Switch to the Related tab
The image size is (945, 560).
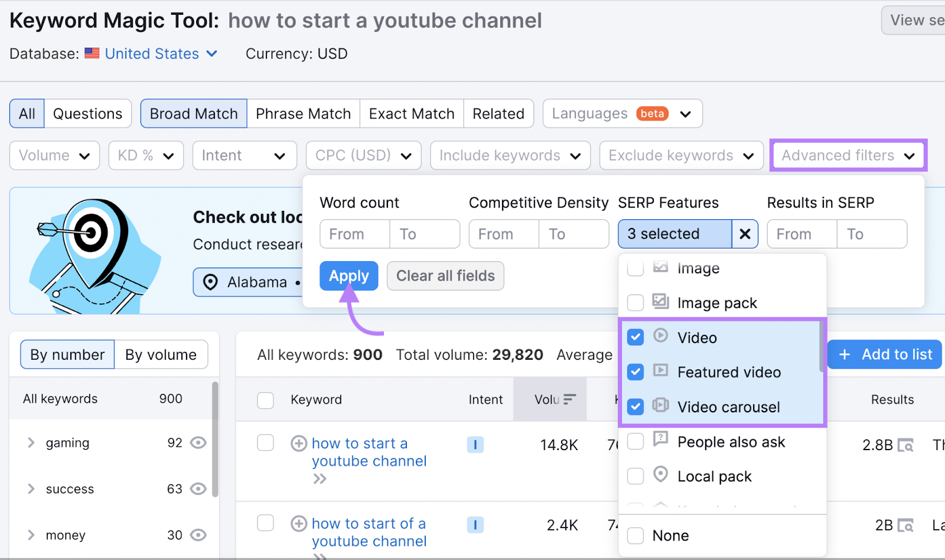[x=498, y=113]
